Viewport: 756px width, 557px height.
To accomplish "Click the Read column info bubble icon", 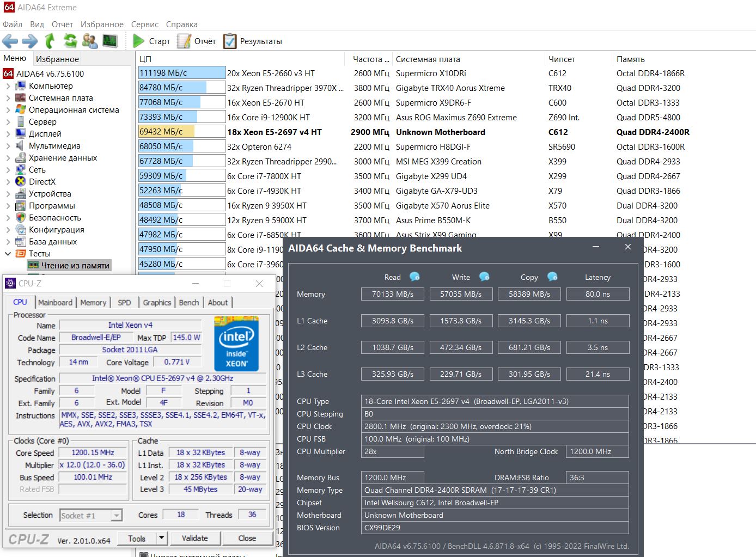I will click(414, 277).
